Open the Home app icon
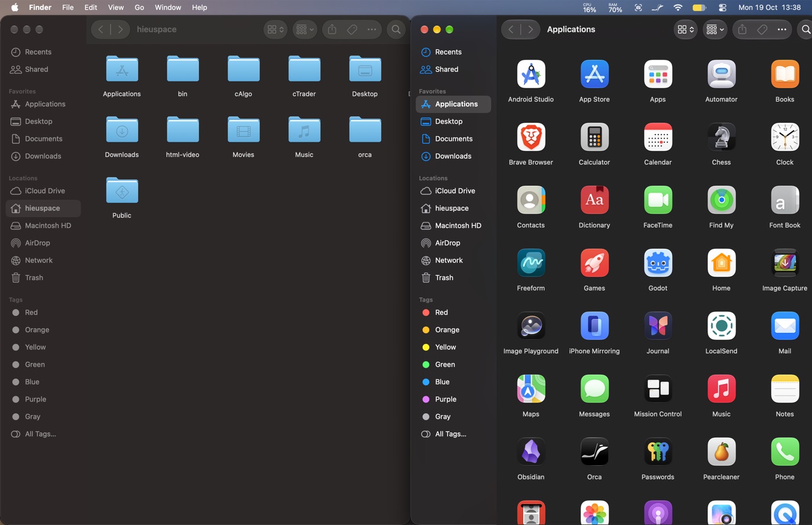 pyautogui.click(x=722, y=263)
